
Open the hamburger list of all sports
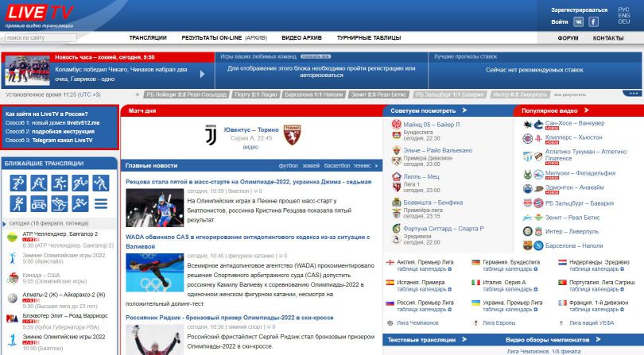coord(101,203)
